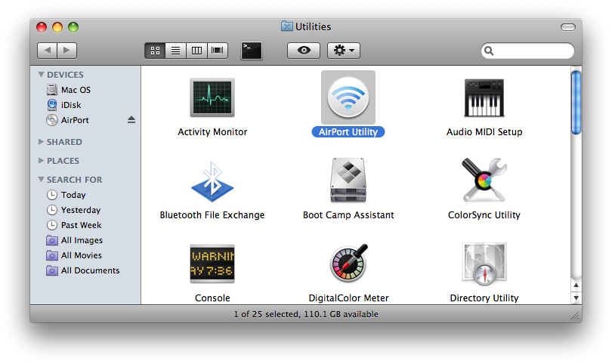612x364 pixels.
Task: Open Terminal from the toolbar icon
Action: tap(252, 51)
